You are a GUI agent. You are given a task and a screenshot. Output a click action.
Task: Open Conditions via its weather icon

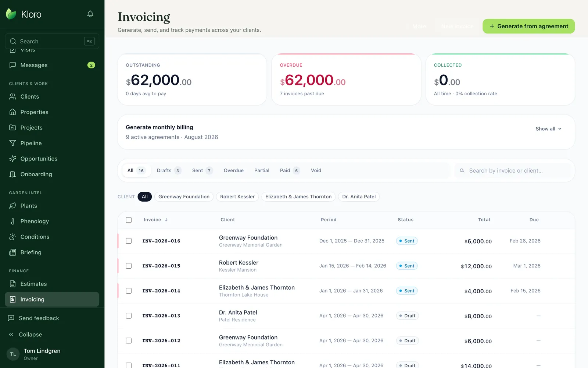coord(12,237)
